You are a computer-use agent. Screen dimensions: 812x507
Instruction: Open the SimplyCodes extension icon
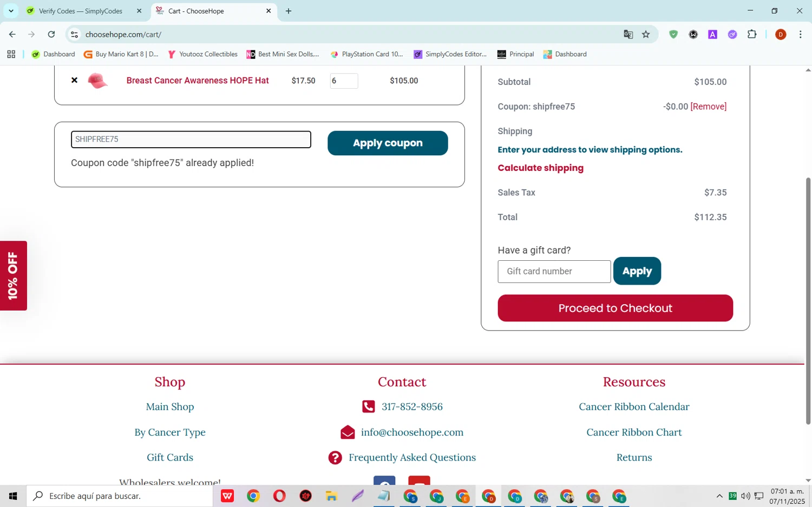(732, 34)
